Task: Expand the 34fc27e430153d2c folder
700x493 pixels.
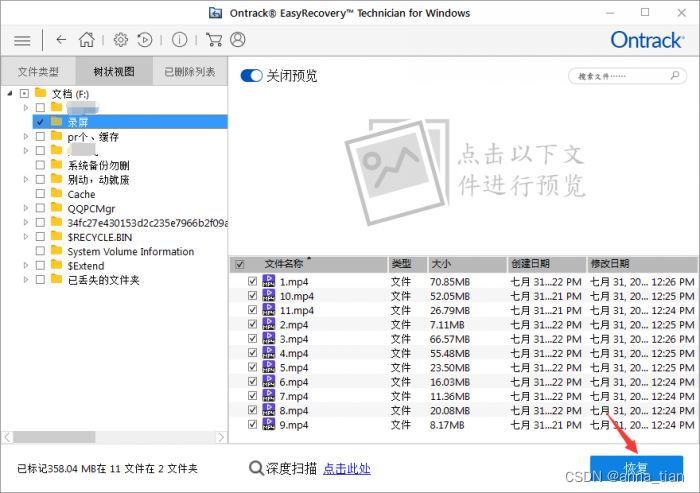Action: [x=25, y=222]
